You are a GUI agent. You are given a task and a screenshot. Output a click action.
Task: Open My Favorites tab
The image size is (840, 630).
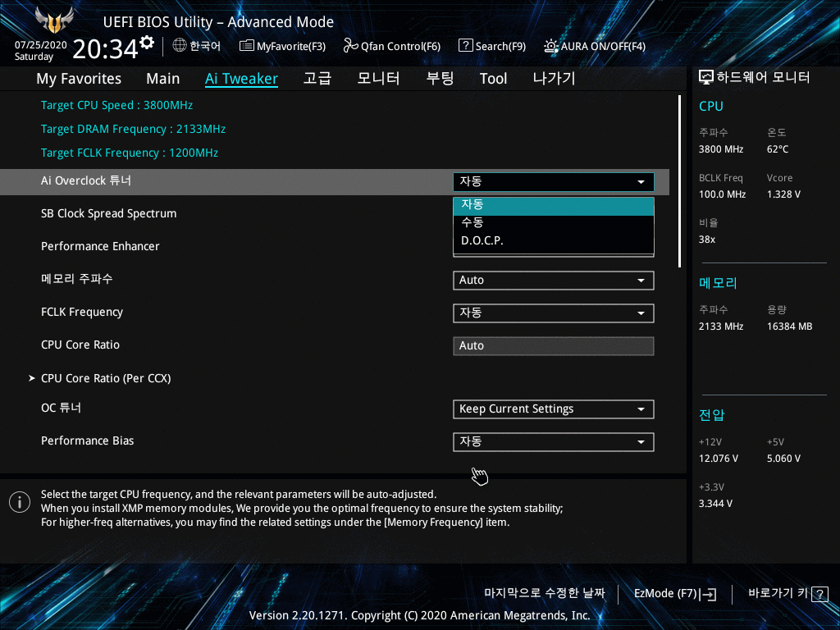[x=79, y=79]
